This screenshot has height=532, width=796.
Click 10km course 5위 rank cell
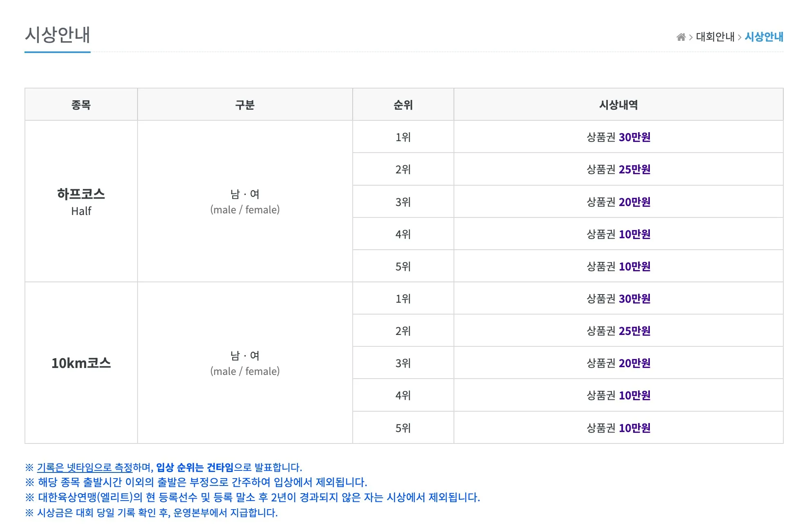coord(403,428)
